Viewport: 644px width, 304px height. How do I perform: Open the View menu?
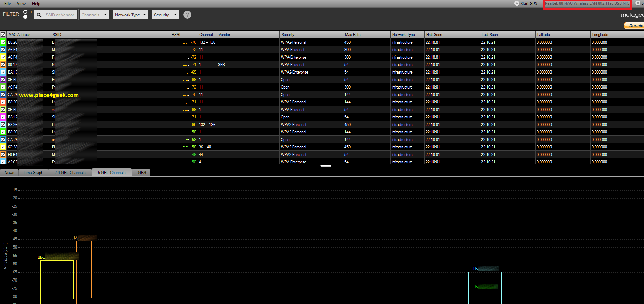21,4
